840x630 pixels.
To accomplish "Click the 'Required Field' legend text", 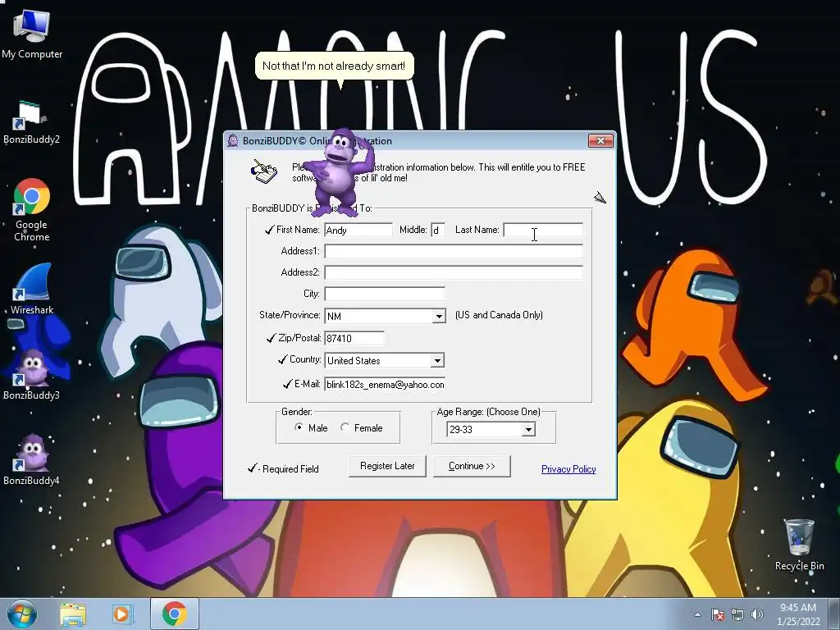I will [290, 468].
